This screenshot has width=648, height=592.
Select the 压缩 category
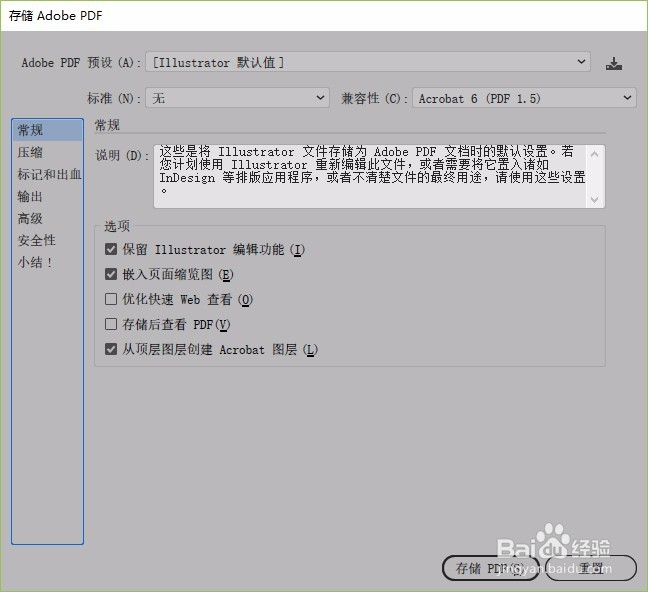(48, 152)
